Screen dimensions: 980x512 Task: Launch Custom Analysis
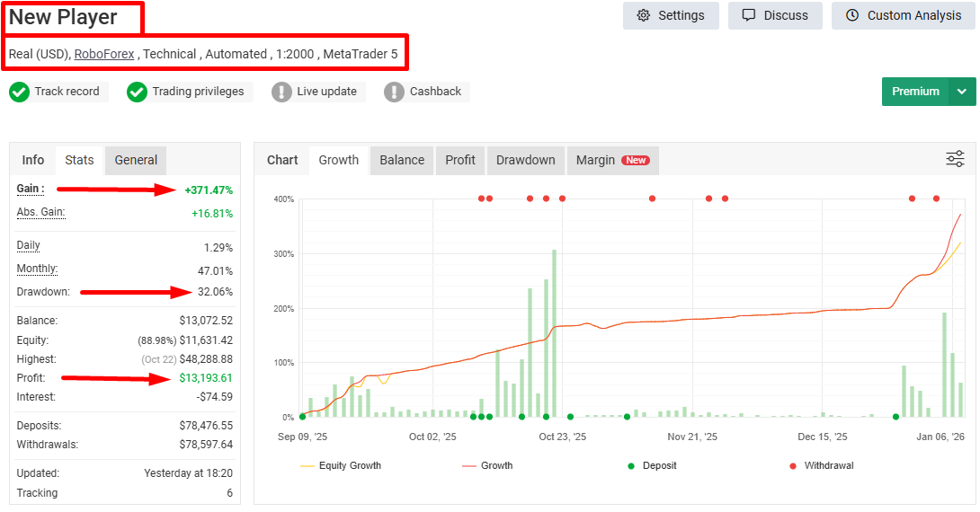click(903, 15)
